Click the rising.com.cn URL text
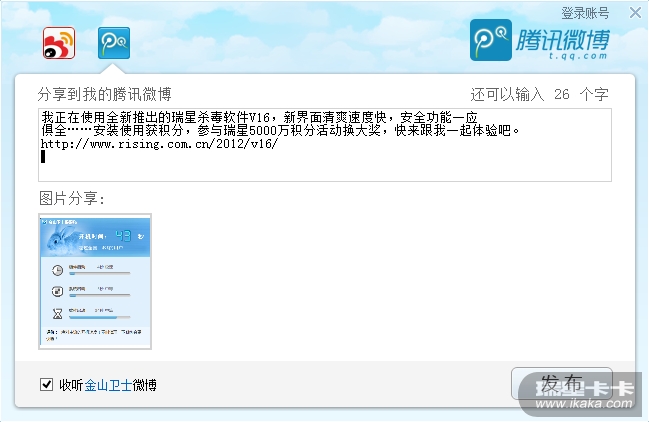 coord(159,144)
